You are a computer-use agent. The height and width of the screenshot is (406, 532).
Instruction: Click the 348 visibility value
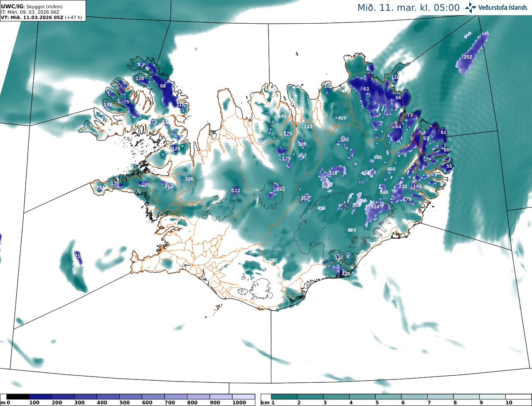point(384,192)
